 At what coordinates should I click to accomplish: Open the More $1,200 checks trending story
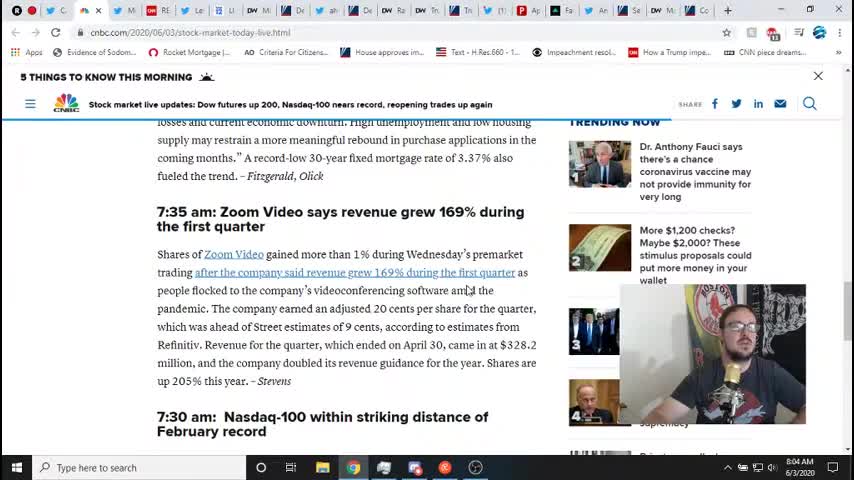(x=695, y=255)
